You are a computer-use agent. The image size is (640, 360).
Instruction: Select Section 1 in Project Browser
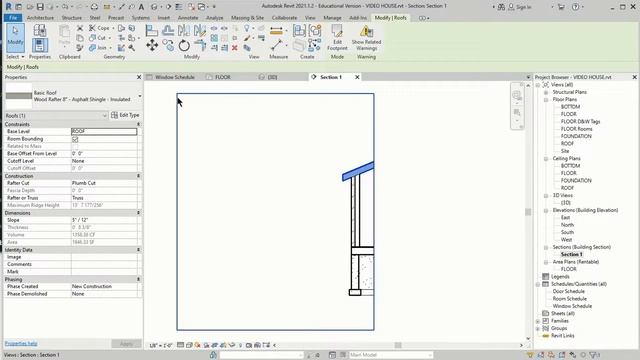[571, 254]
